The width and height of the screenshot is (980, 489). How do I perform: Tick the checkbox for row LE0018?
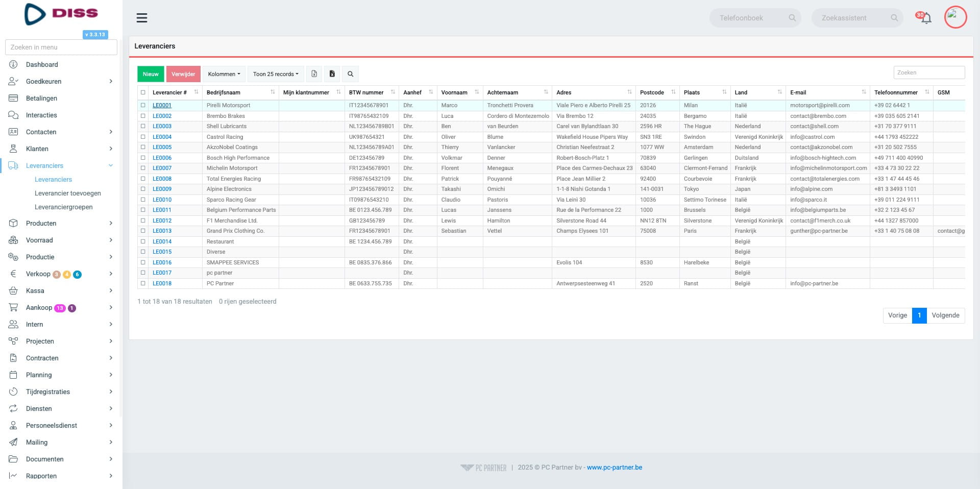(x=143, y=283)
